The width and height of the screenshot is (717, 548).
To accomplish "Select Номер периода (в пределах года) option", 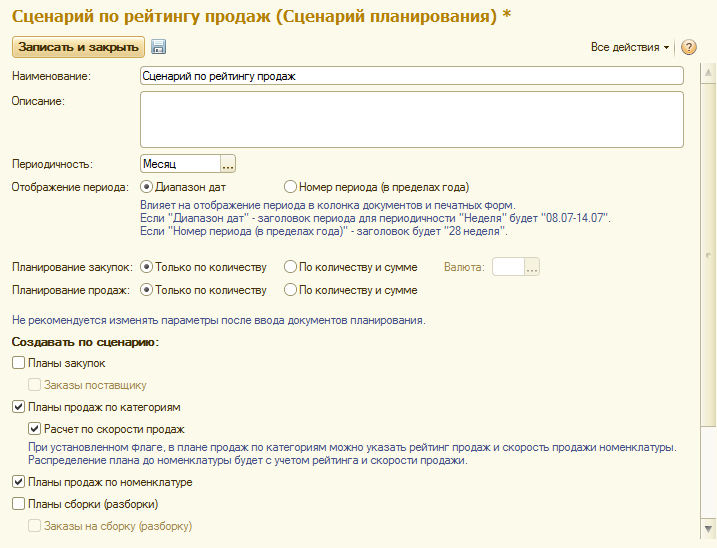I will [x=291, y=186].
